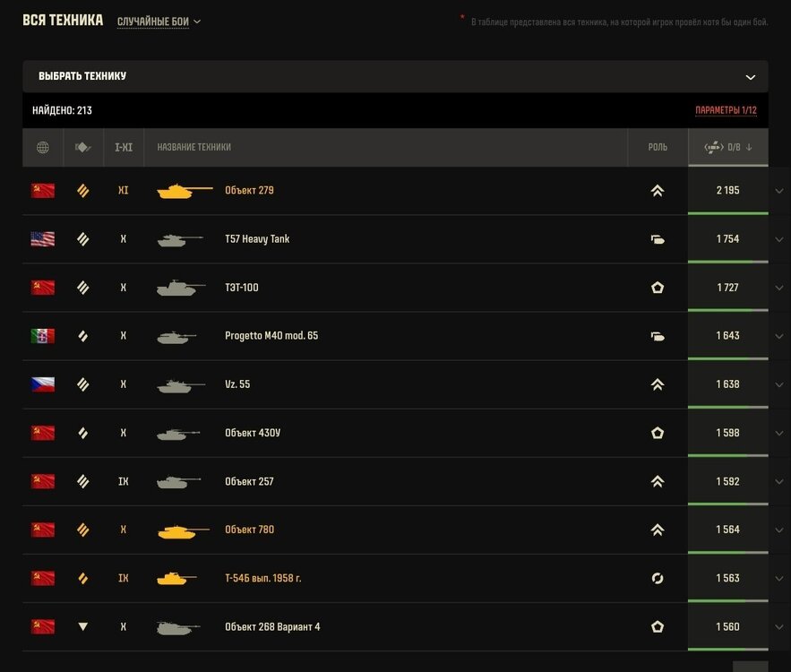
Task: Expand details for Объект 257 row
Action: pos(779,481)
